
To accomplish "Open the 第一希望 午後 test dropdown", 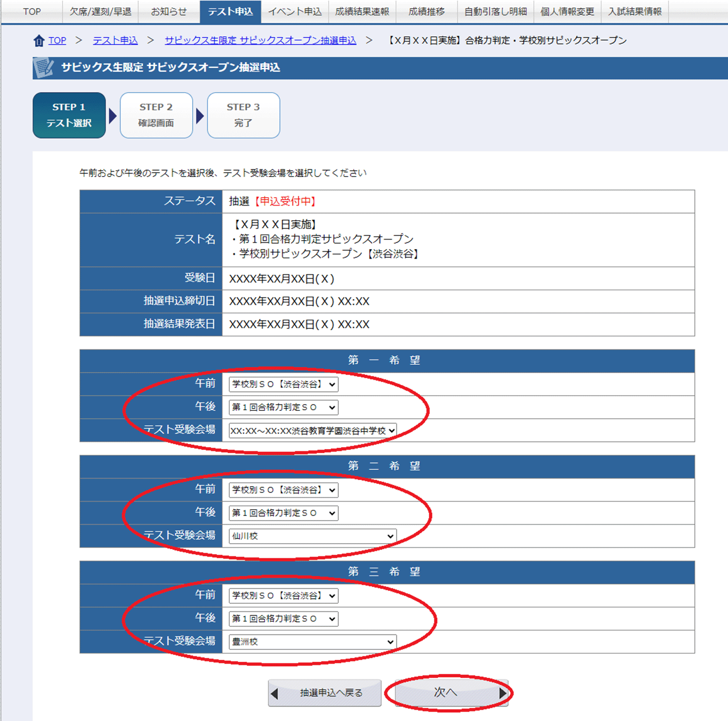I will tap(283, 407).
